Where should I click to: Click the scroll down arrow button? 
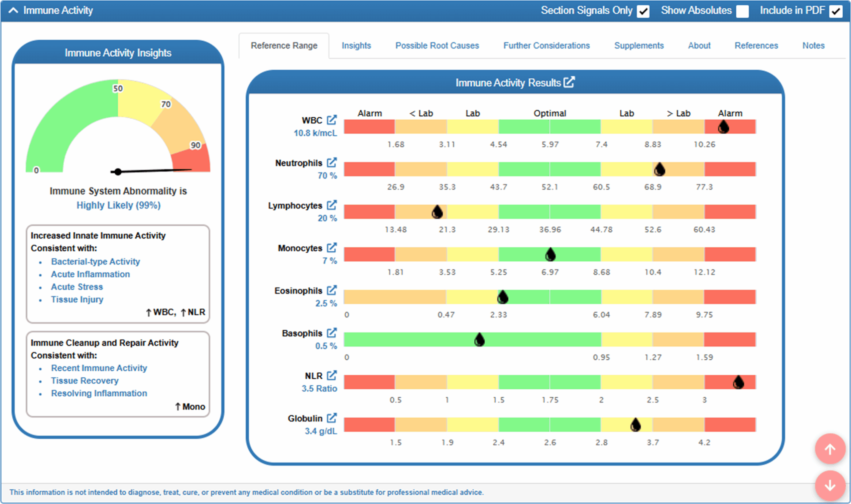pyautogui.click(x=830, y=486)
